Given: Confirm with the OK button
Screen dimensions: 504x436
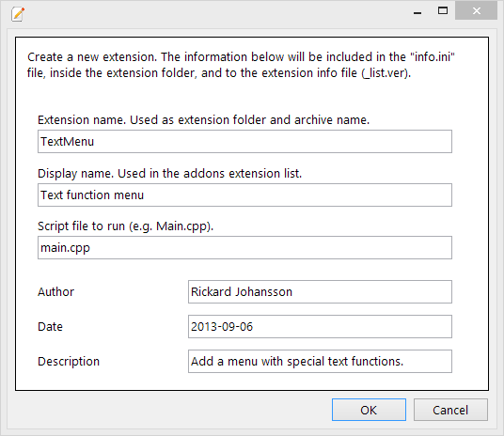Looking at the screenshot, I should [x=369, y=410].
